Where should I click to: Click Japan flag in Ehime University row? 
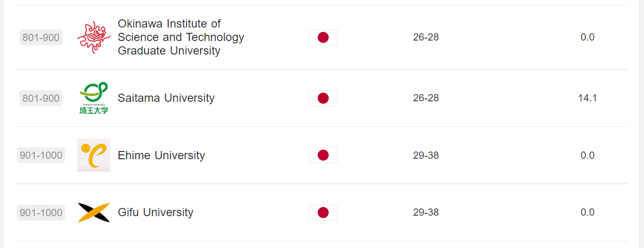tap(323, 155)
